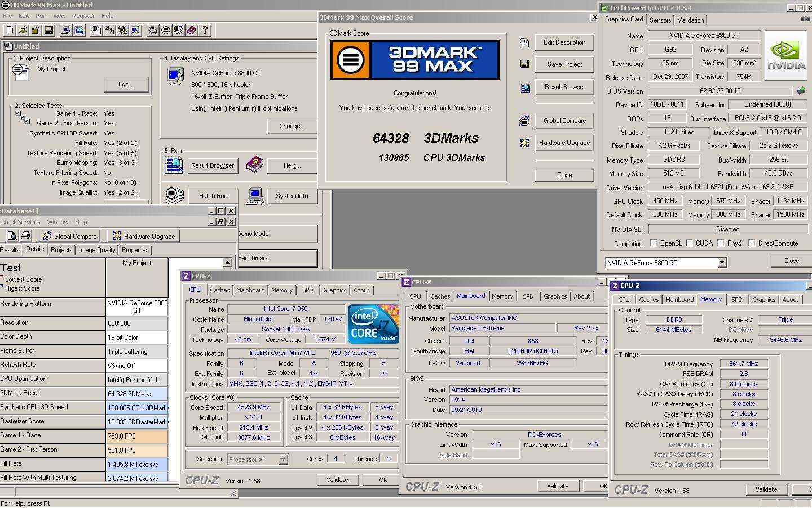Click the Intel Core i7 badge in CPU-Z

tap(373, 324)
